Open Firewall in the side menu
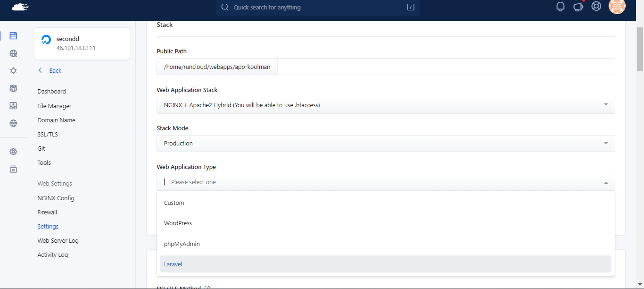The height and width of the screenshot is (289, 644). 47,212
